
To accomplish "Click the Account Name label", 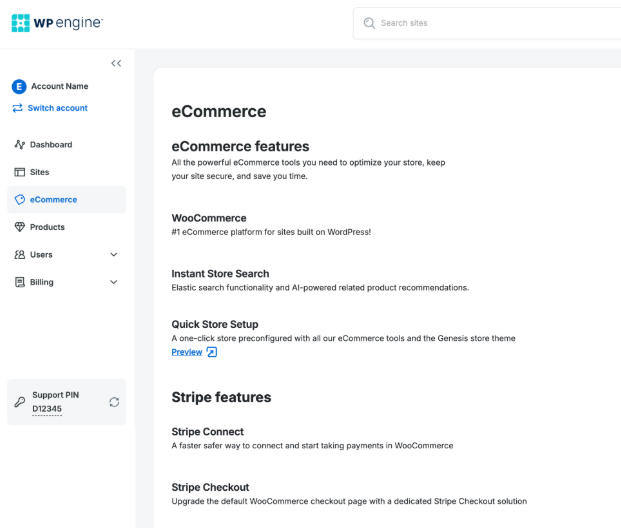I will point(60,86).
